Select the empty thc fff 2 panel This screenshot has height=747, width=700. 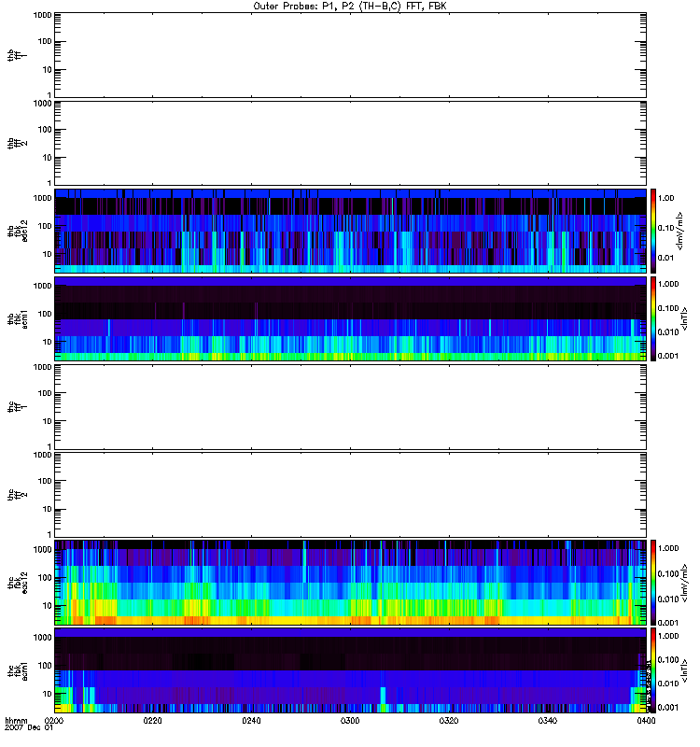(350, 494)
